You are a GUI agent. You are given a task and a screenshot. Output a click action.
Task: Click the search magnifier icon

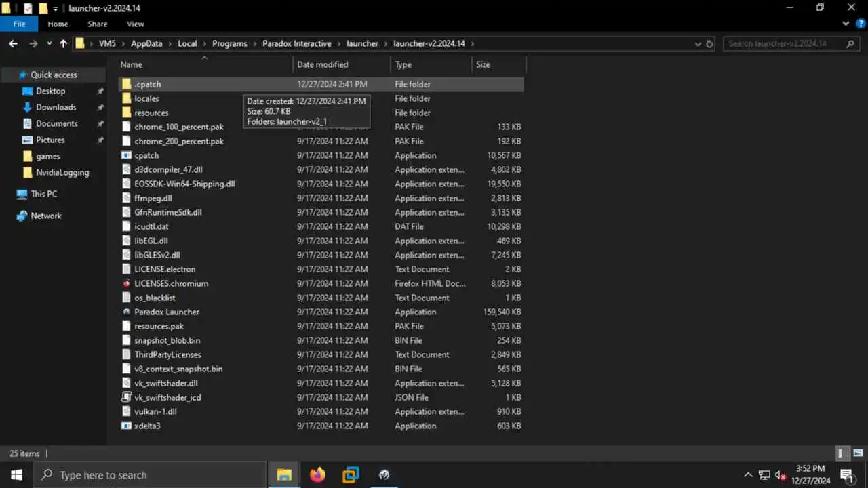[850, 43]
